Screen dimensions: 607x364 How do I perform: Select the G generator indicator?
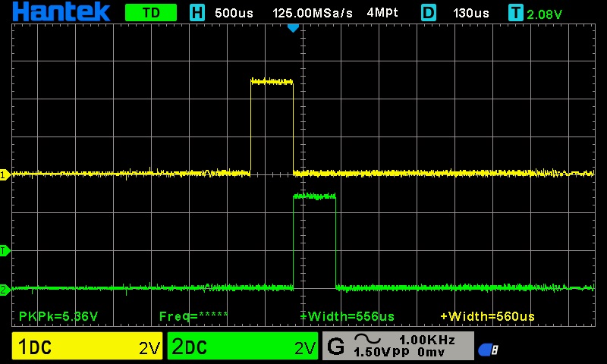click(335, 347)
